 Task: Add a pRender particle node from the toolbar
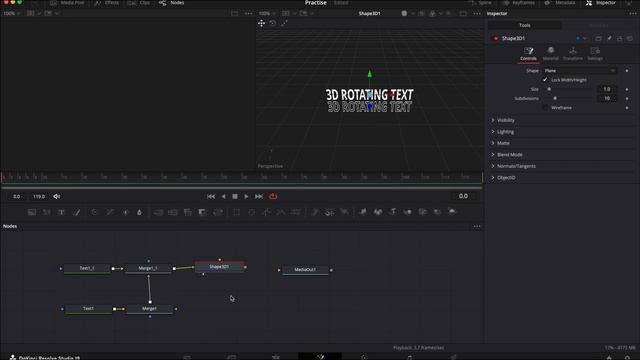[x=345, y=212]
